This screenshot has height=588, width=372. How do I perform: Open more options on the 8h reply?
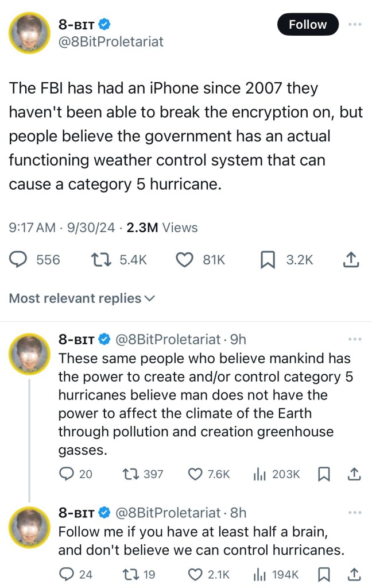[x=355, y=512]
